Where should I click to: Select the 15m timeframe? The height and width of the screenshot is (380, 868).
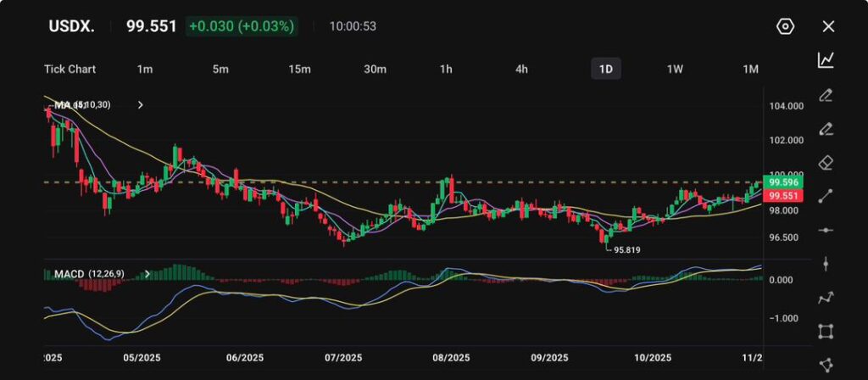coord(298,69)
